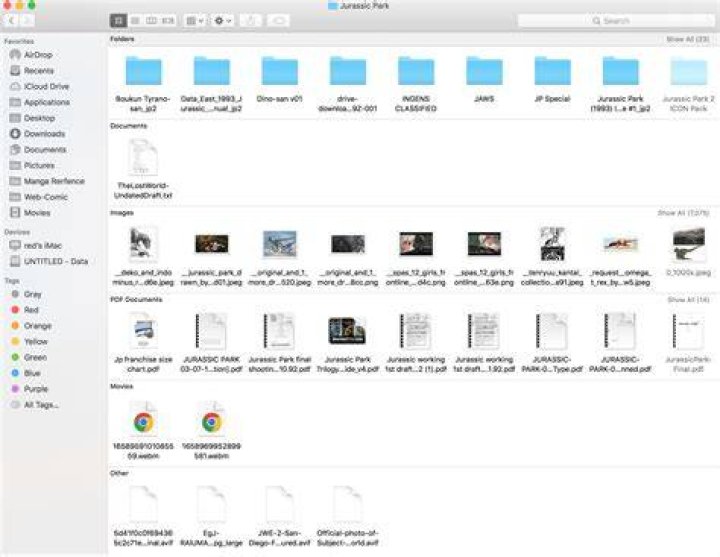
Task: Open the group-by arrangement dropdown
Action: 195,21
